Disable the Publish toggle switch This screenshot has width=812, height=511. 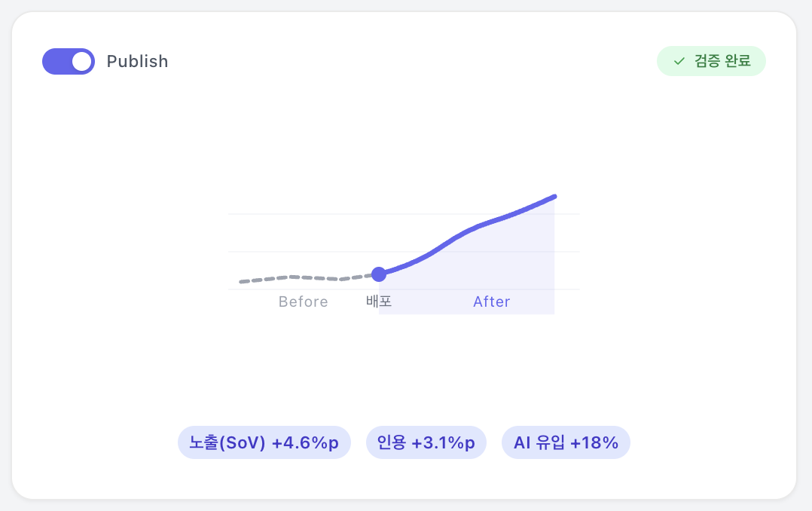click(69, 61)
